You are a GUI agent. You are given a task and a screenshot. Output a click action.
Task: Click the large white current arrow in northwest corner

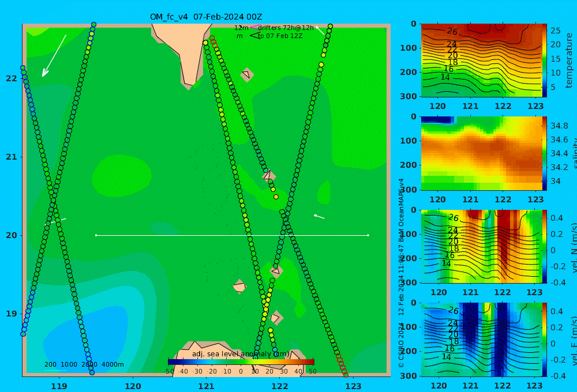(54, 55)
